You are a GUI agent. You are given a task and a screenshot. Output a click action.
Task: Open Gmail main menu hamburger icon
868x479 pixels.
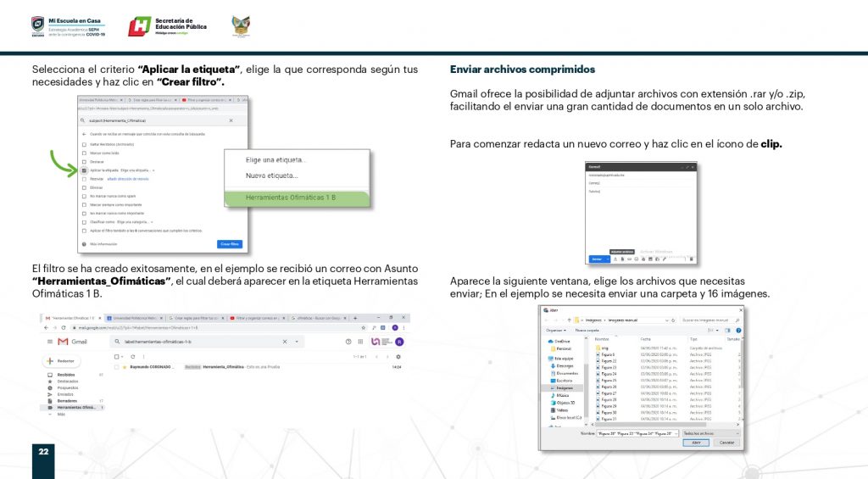pos(50,342)
